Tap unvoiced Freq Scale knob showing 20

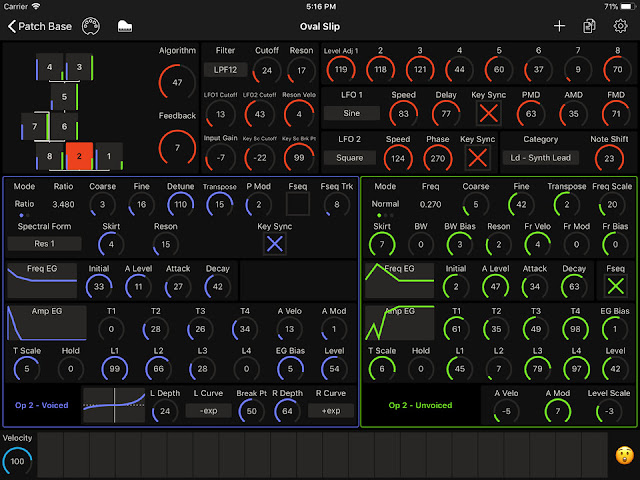[x=612, y=204]
